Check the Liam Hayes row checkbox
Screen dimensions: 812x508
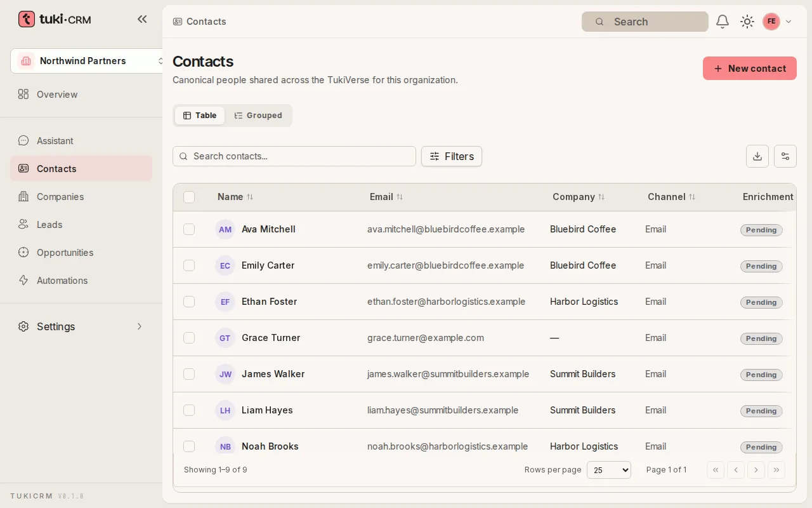(189, 410)
